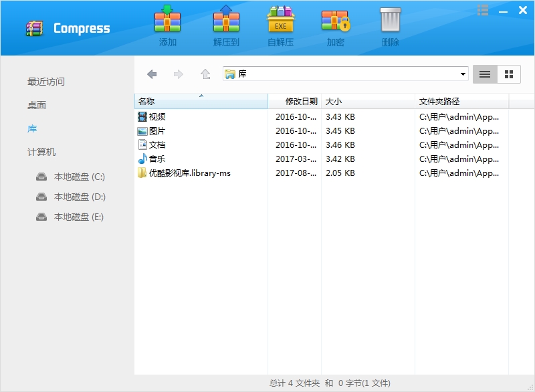
Task: Select 计算机 in the sidebar
Action: (41, 152)
